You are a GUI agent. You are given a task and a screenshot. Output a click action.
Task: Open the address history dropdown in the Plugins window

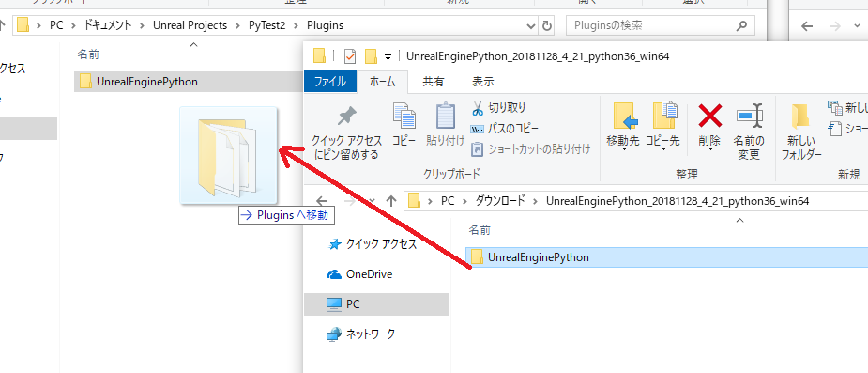click(531, 25)
